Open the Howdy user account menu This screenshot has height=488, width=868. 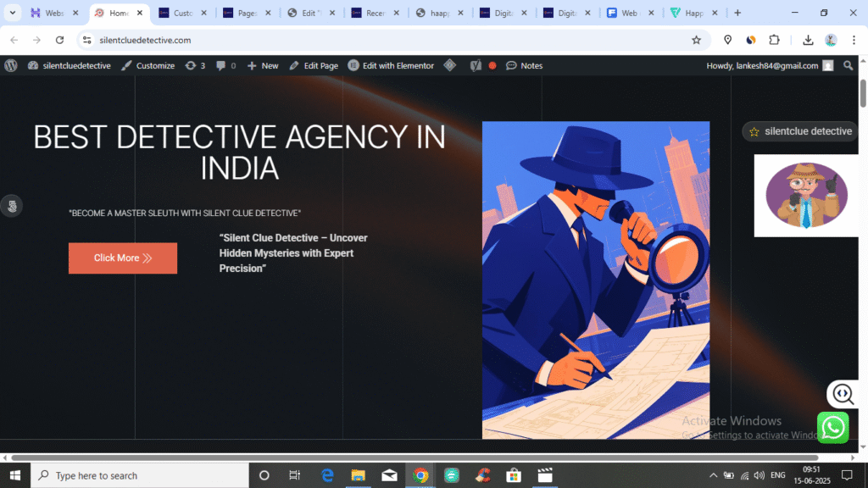point(770,65)
